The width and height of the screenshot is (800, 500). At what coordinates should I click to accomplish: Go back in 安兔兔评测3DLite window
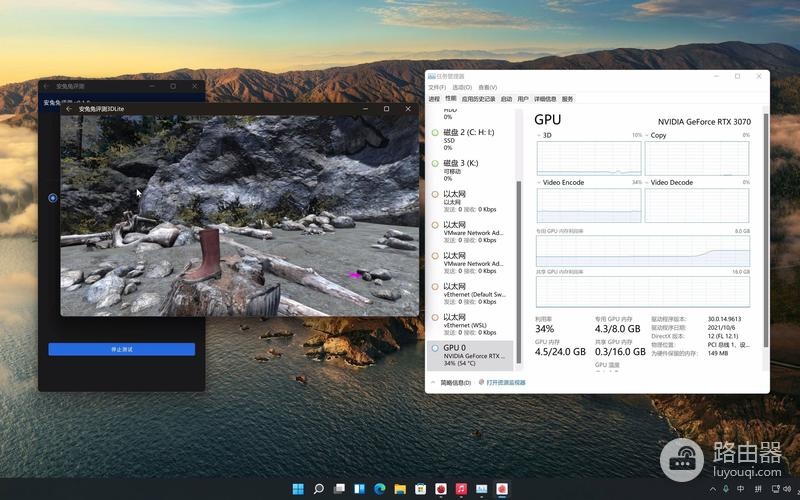pos(69,109)
